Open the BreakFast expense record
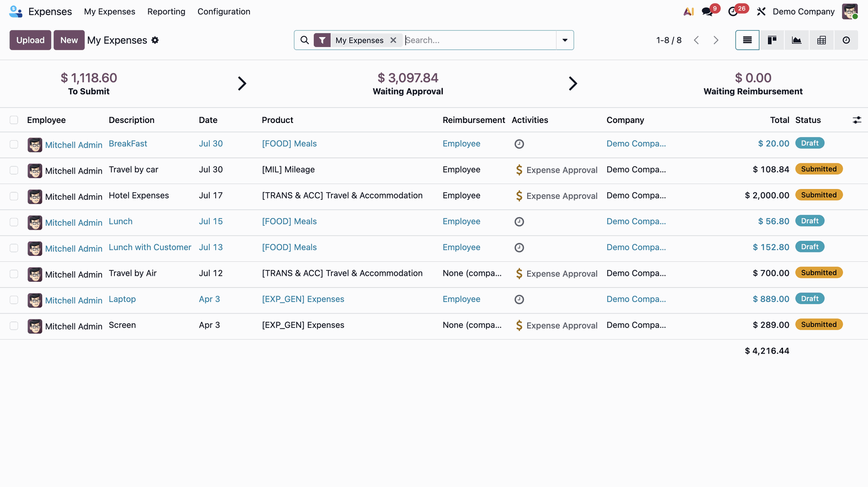This screenshot has width=868, height=487. click(x=128, y=144)
